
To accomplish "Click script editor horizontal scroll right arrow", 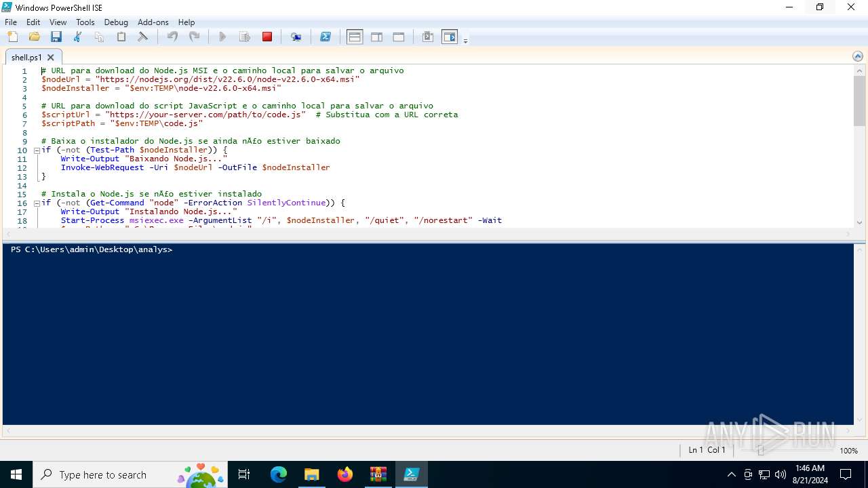I will point(848,235).
